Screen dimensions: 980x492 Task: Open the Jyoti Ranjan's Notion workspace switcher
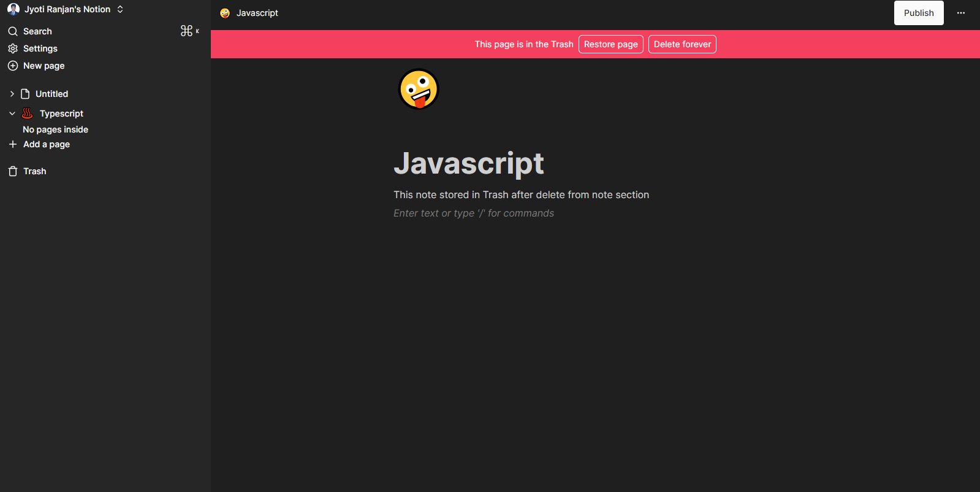[x=66, y=9]
